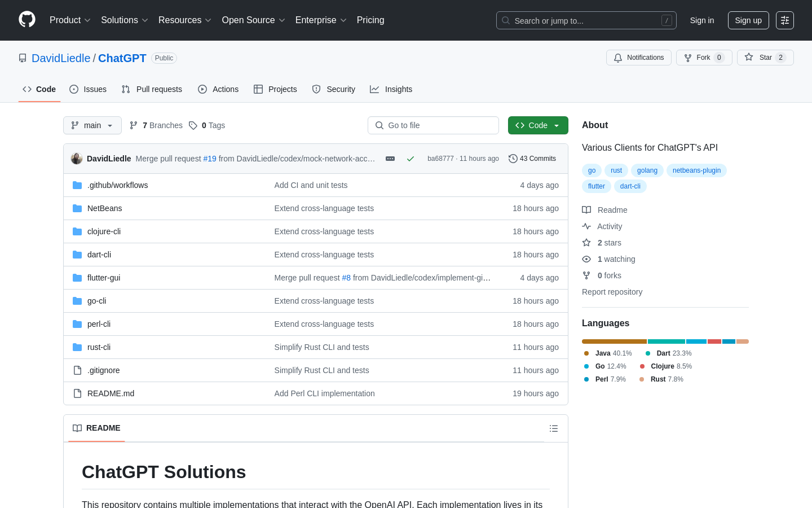Click pull request #19 link
Screen dimensions: 812x508
[210, 159]
